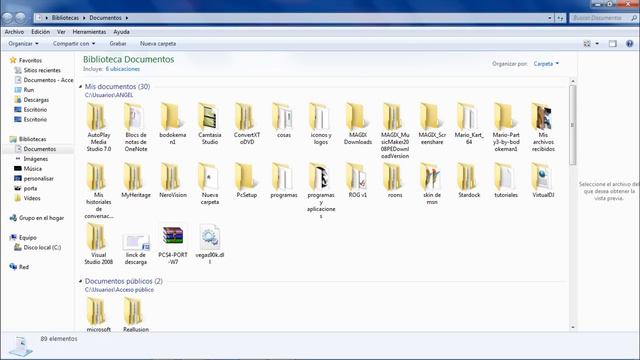Open the PcSetup folder

click(247, 180)
